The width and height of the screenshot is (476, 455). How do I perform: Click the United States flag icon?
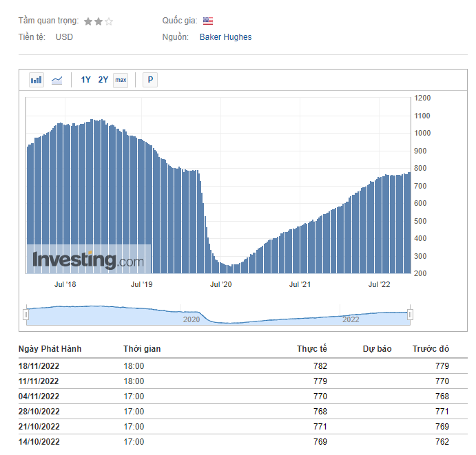(208, 21)
